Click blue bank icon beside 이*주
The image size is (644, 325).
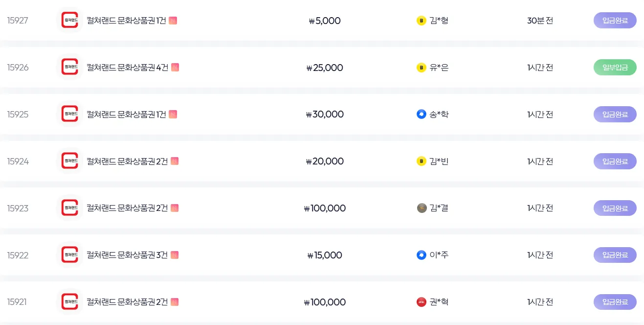point(421,255)
